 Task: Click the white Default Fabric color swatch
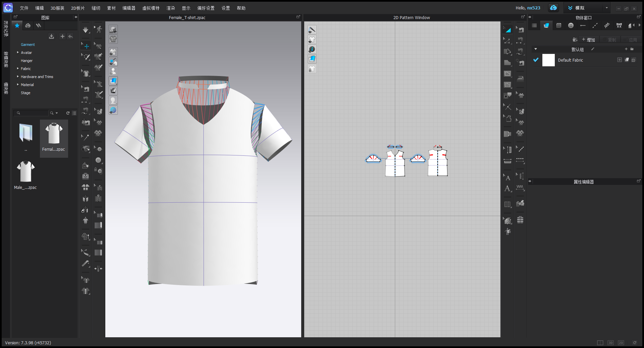[x=548, y=60]
